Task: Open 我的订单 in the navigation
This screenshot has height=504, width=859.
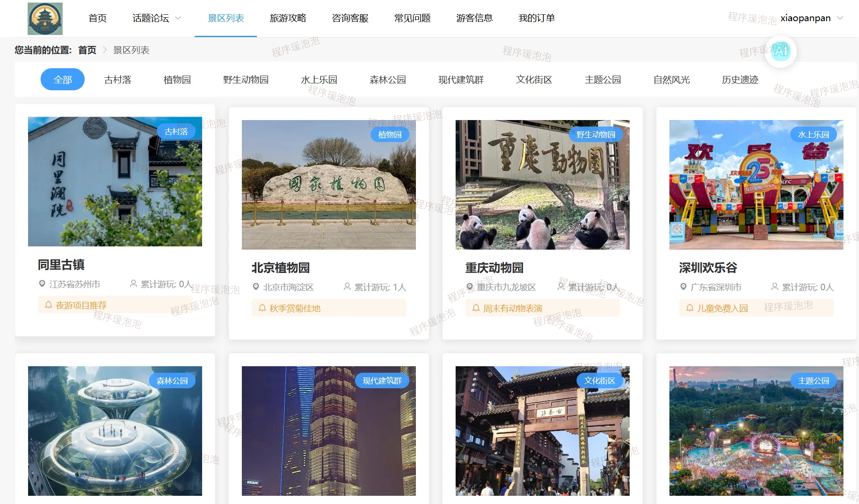Action: (x=536, y=18)
